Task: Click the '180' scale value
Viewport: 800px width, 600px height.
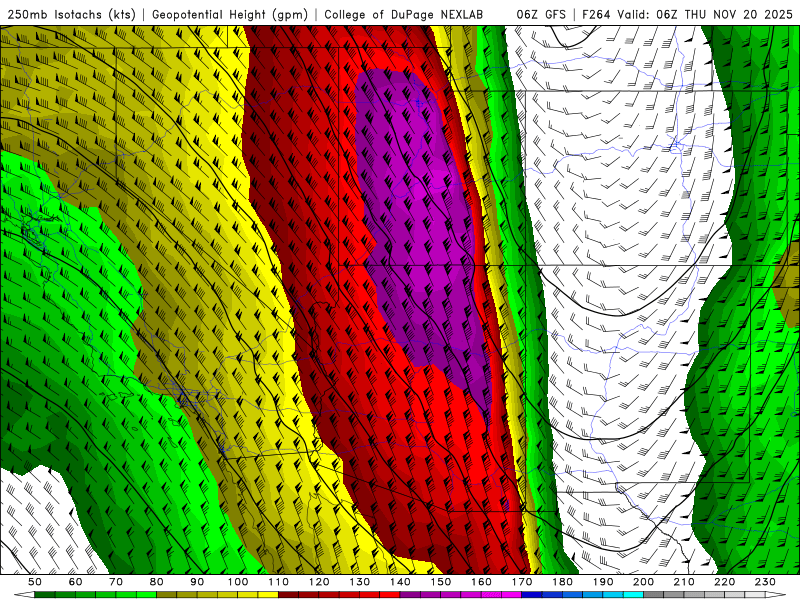Action: [x=562, y=582]
